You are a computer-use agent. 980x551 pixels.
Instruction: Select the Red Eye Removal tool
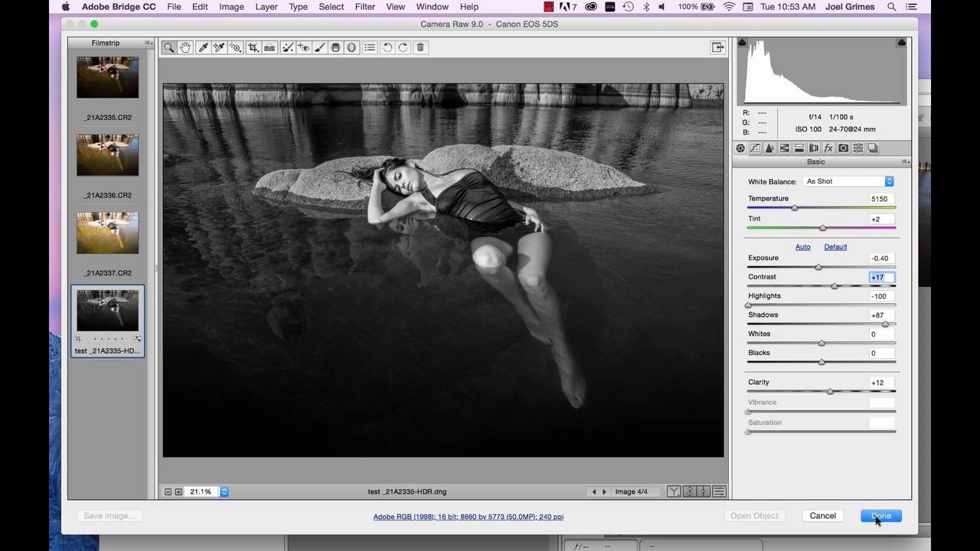tap(304, 47)
